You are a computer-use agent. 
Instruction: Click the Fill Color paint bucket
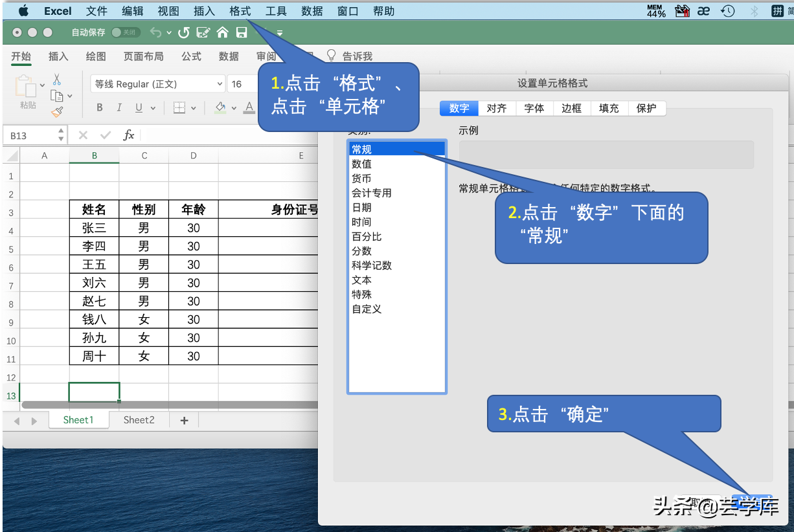[220, 107]
